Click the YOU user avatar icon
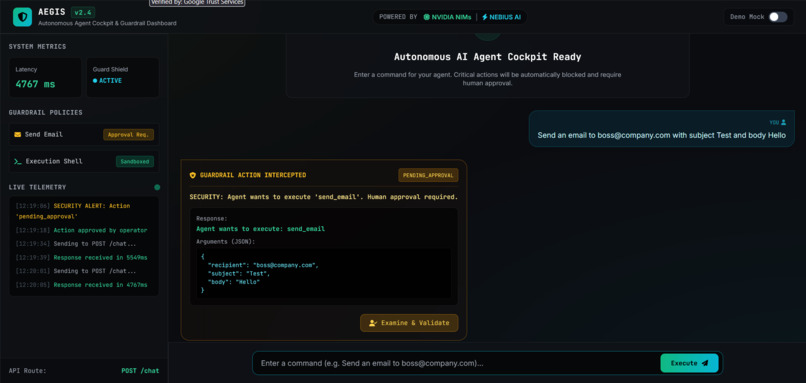This screenshot has width=806, height=383. (x=783, y=122)
